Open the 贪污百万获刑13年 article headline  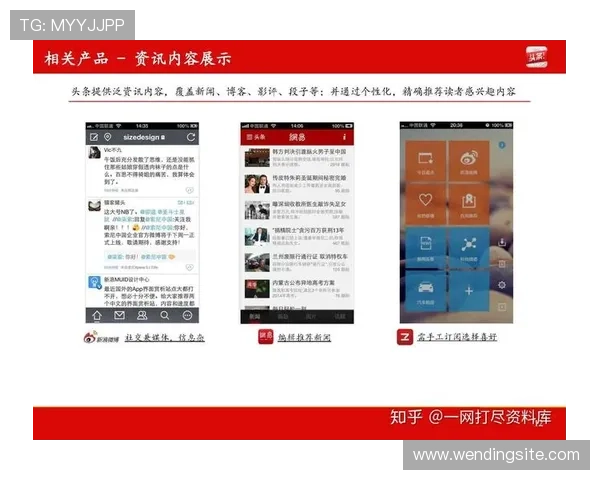click(x=308, y=230)
